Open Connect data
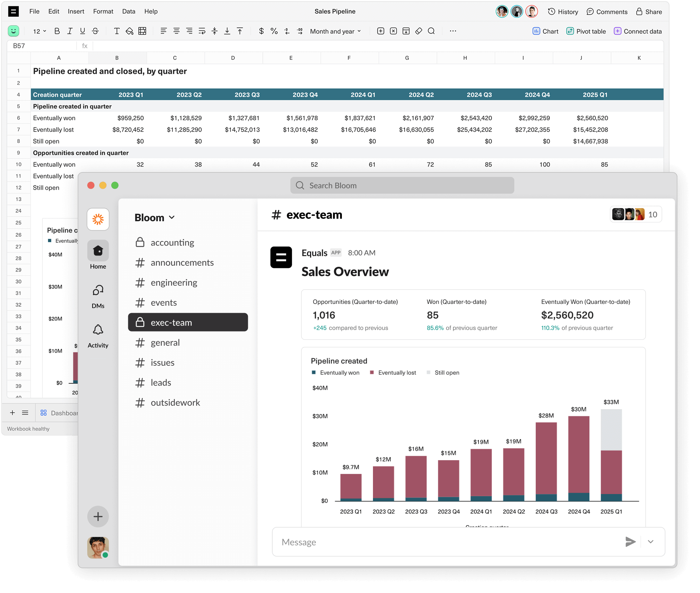Image resolution: width=700 pixels, height=593 pixels. pos(637,31)
